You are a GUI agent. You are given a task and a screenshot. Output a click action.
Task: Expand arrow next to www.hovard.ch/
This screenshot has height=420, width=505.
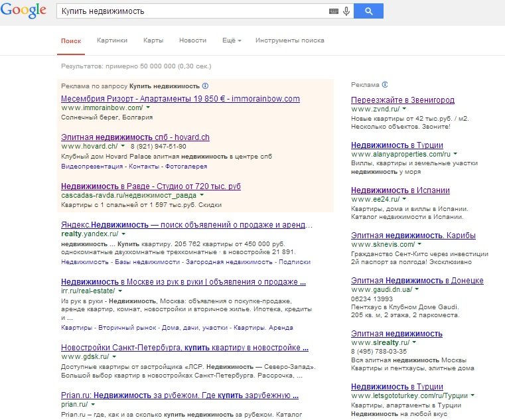pos(123,146)
